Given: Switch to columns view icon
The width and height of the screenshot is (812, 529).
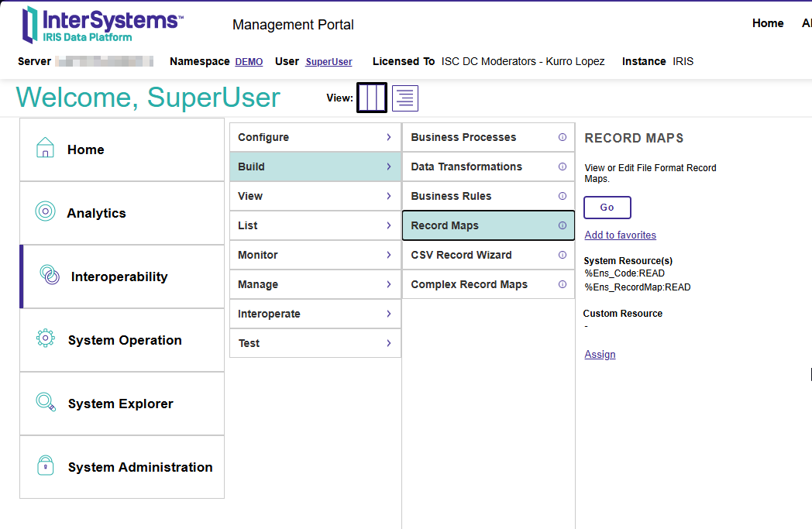Looking at the screenshot, I should (372, 98).
